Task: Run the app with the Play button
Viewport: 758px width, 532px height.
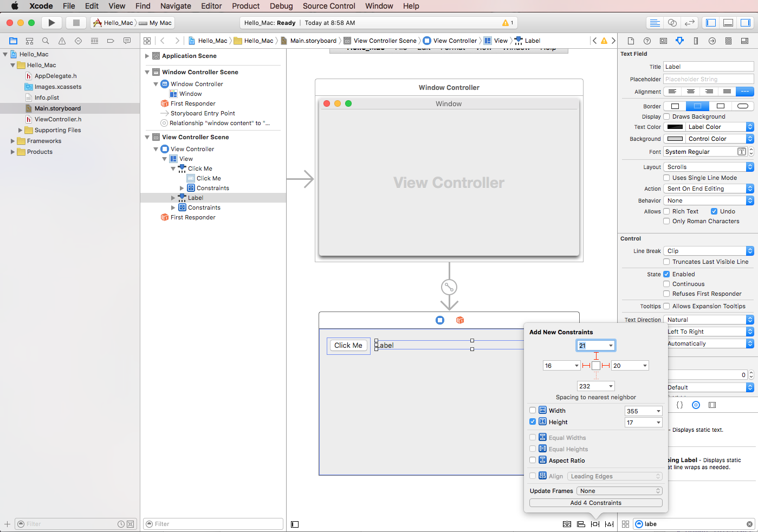Action: click(51, 22)
